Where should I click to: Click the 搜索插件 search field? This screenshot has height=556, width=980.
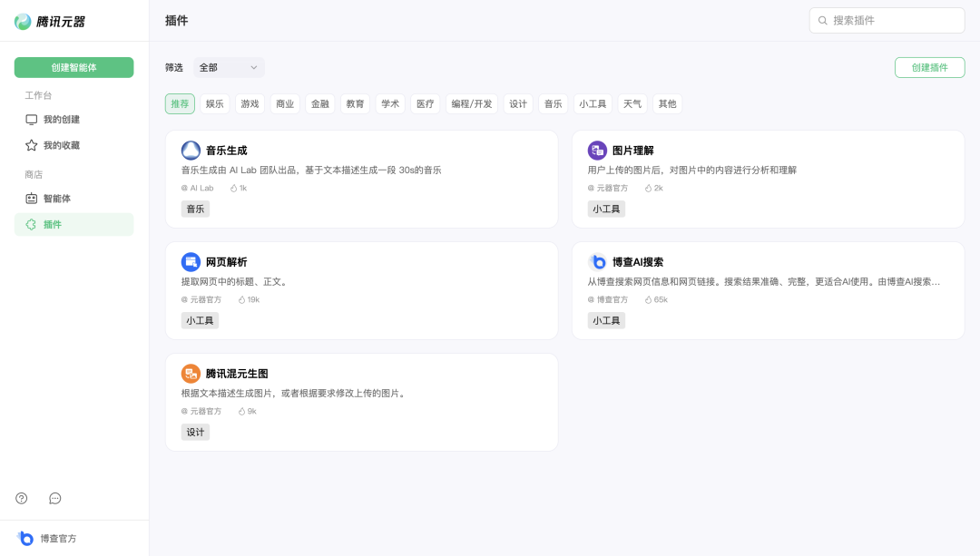(887, 21)
